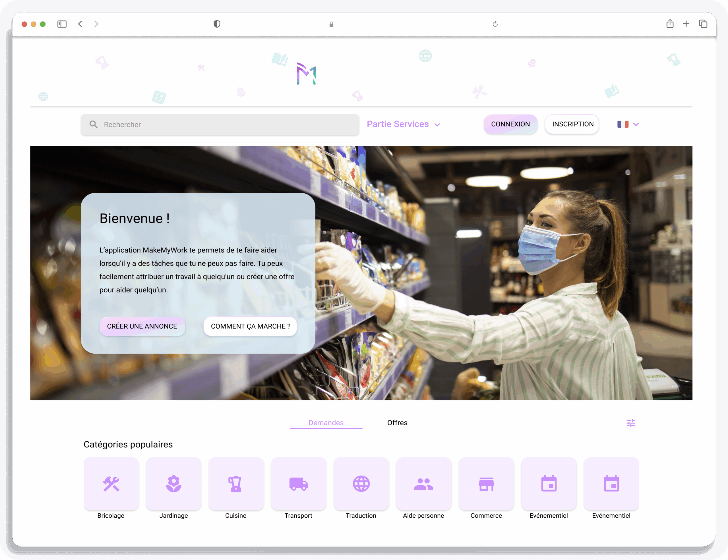Image resolution: width=728 pixels, height=560 pixels.
Task: Toggle the browser sidebar icon
Action: (x=62, y=24)
